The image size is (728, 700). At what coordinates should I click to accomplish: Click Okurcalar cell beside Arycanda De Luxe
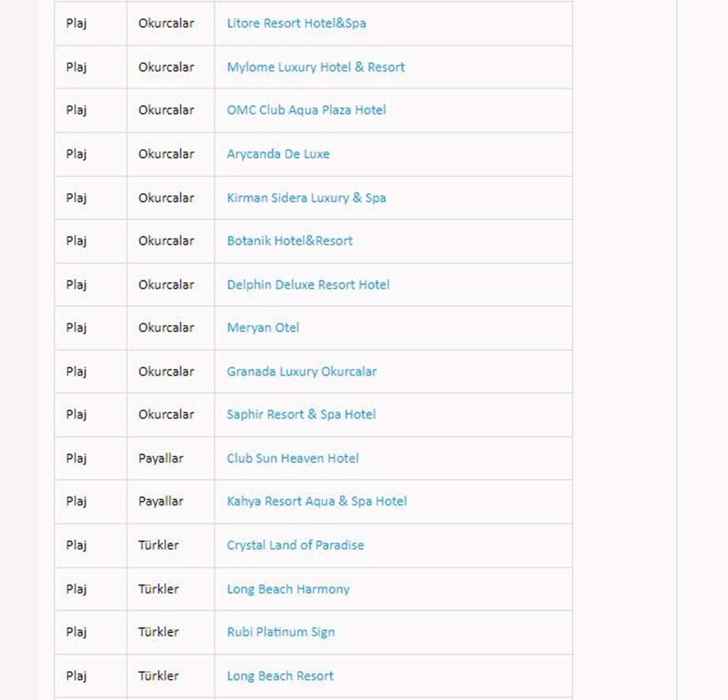tap(166, 154)
